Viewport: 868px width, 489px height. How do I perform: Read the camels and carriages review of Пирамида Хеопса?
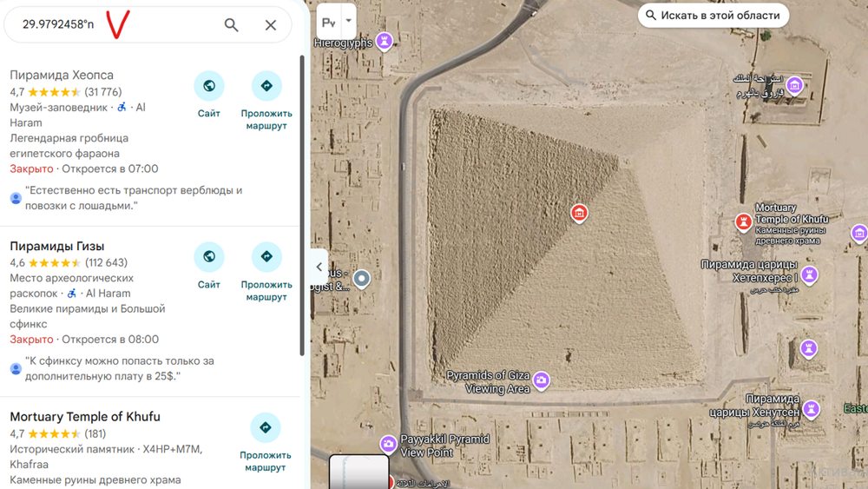tap(134, 198)
